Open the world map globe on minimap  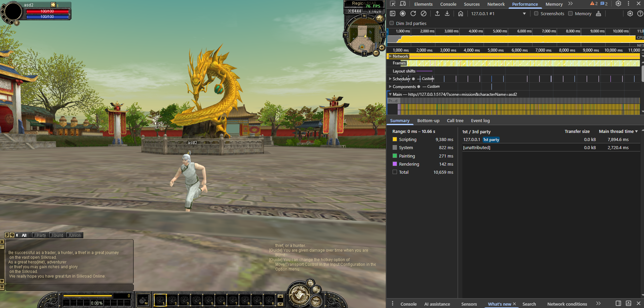380,19
